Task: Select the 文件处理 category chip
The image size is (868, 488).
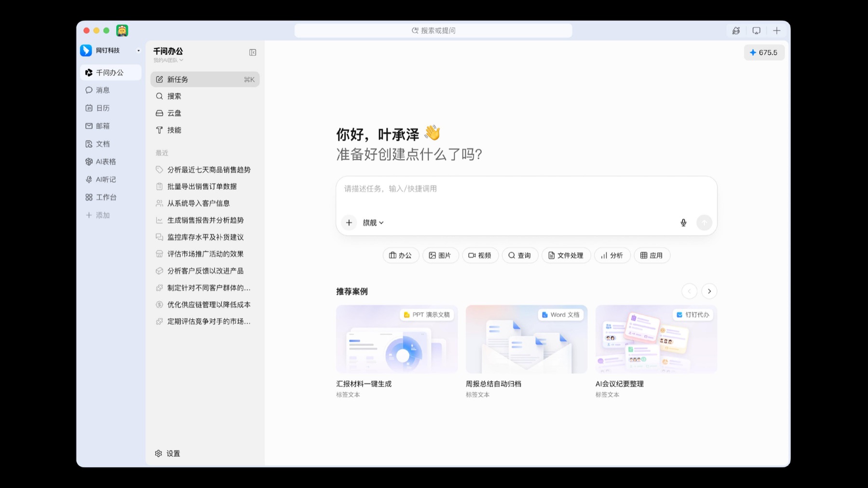Action: tap(566, 256)
